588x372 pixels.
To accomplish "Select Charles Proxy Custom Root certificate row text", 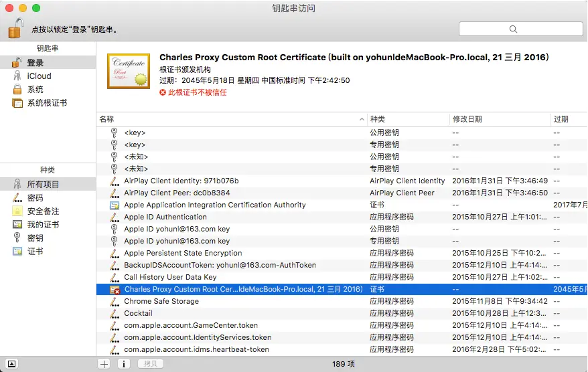I will click(x=243, y=289).
